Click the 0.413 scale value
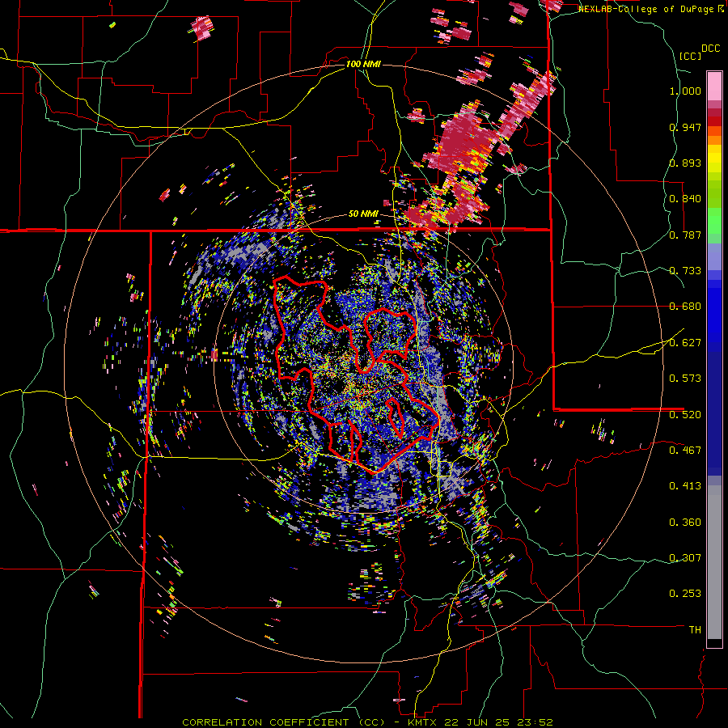The width and height of the screenshot is (728, 728). point(685,486)
